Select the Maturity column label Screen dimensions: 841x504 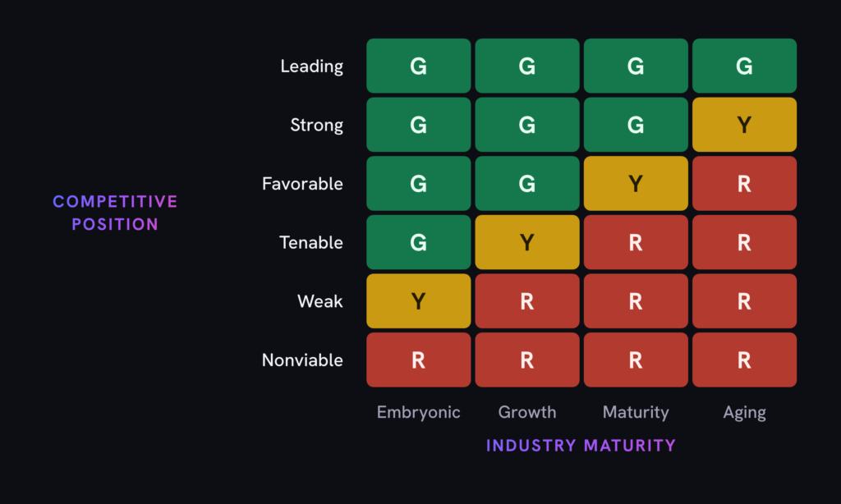point(636,412)
